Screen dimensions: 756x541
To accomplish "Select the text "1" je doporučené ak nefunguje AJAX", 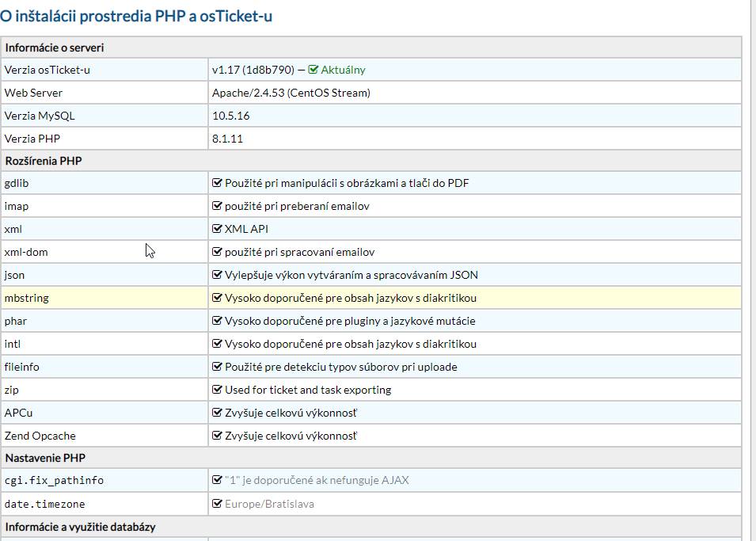I will click(317, 480).
